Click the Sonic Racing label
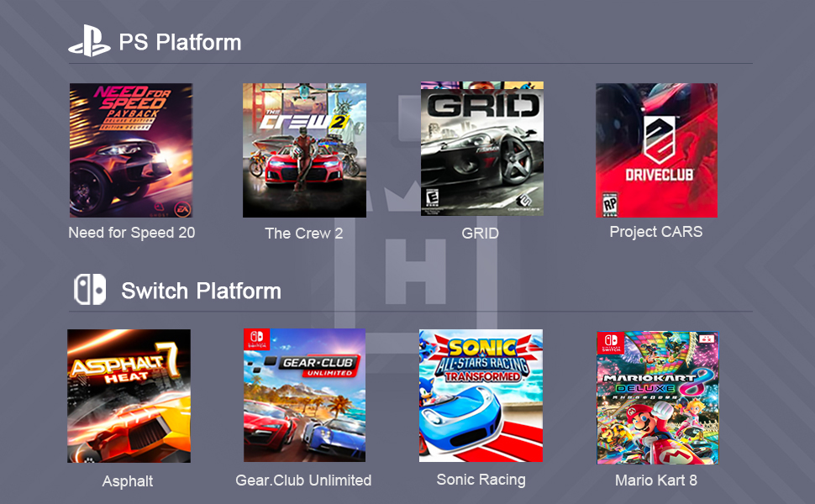815x504 pixels. [x=481, y=480]
